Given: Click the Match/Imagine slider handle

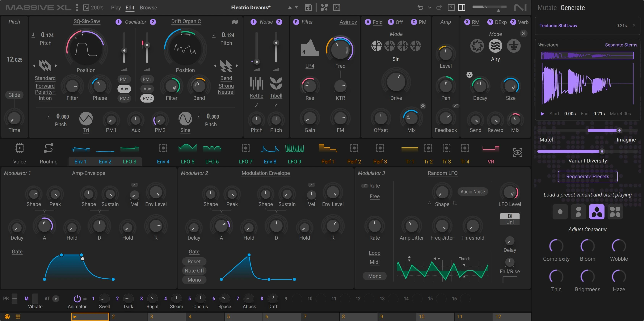Looking at the screenshot, I should (619, 130).
